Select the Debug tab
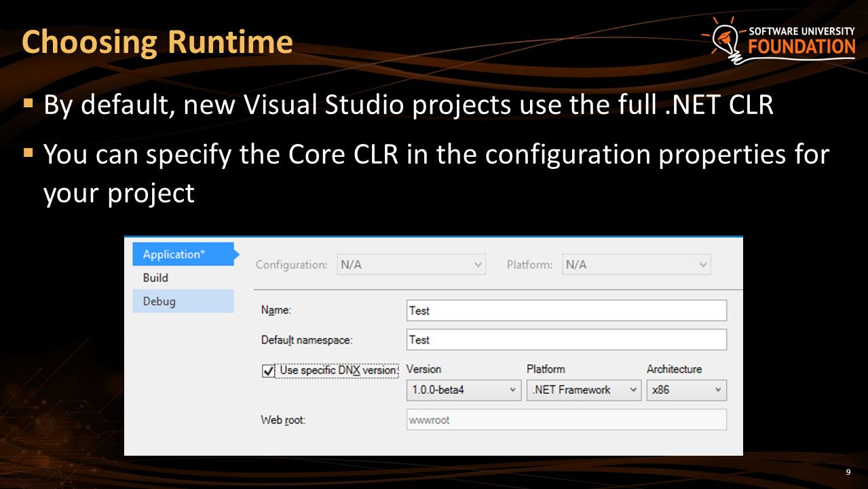868x489 pixels. tap(183, 302)
